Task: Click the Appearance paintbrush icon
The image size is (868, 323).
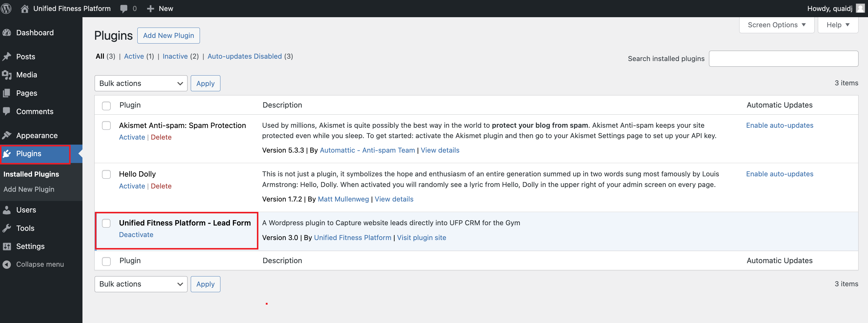Action: [x=7, y=135]
